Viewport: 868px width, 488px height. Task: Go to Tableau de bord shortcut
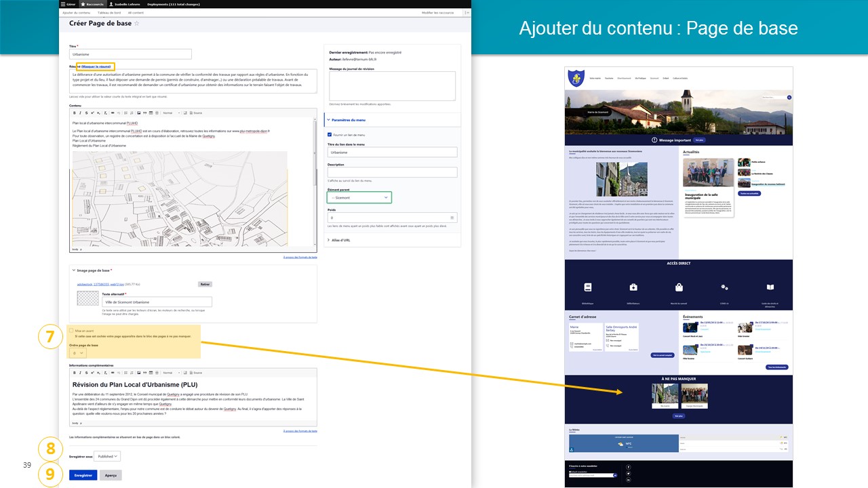108,13
